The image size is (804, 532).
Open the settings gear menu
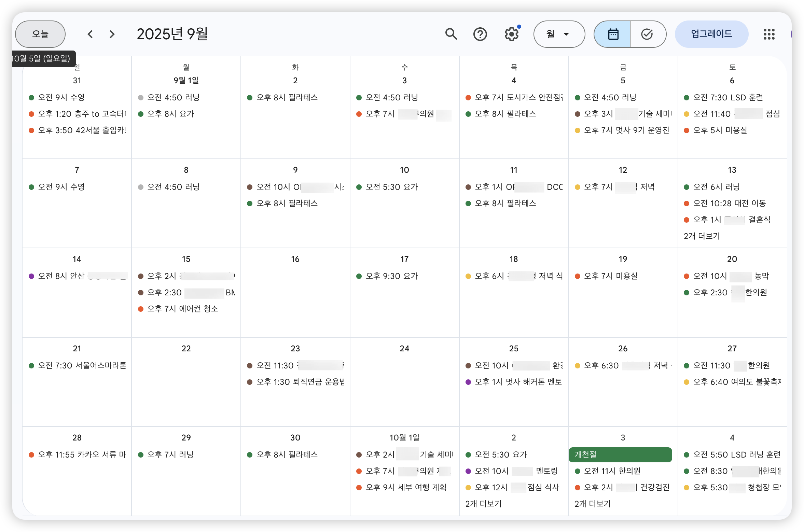click(512, 34)
